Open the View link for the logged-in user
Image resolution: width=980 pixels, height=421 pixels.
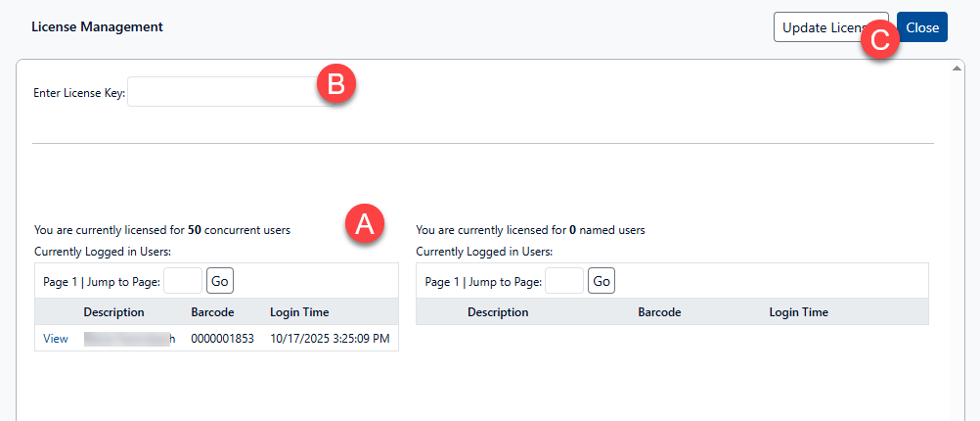coord(56,339)
